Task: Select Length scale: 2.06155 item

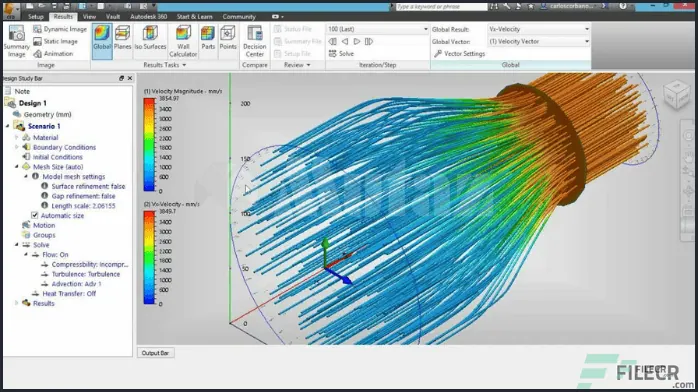Action: point(83,206)
